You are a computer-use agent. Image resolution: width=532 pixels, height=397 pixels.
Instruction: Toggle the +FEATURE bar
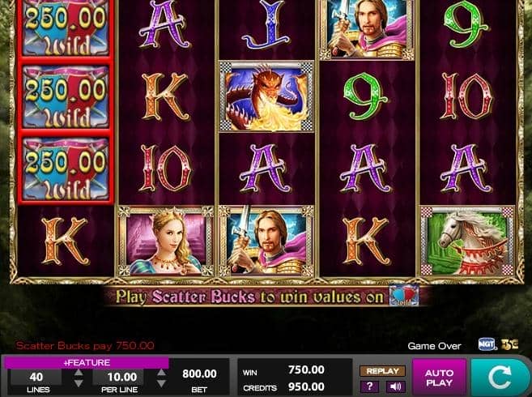tap(87, 363)
